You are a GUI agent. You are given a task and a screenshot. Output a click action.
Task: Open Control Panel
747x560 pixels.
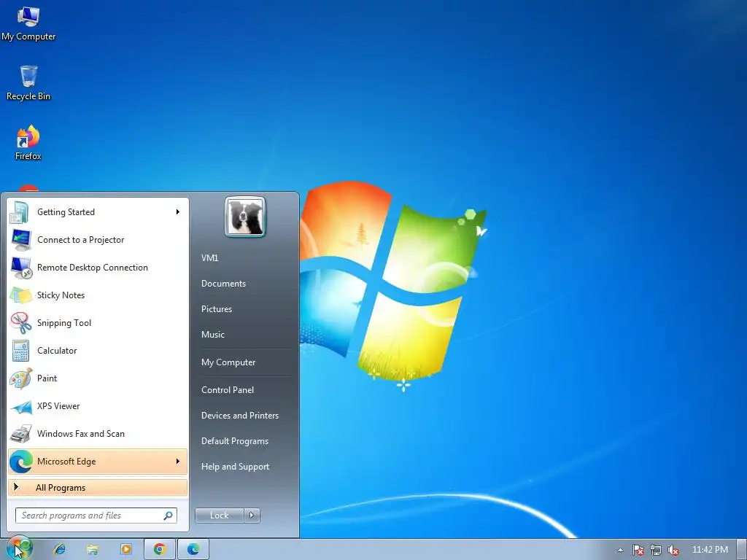point(228,390)
